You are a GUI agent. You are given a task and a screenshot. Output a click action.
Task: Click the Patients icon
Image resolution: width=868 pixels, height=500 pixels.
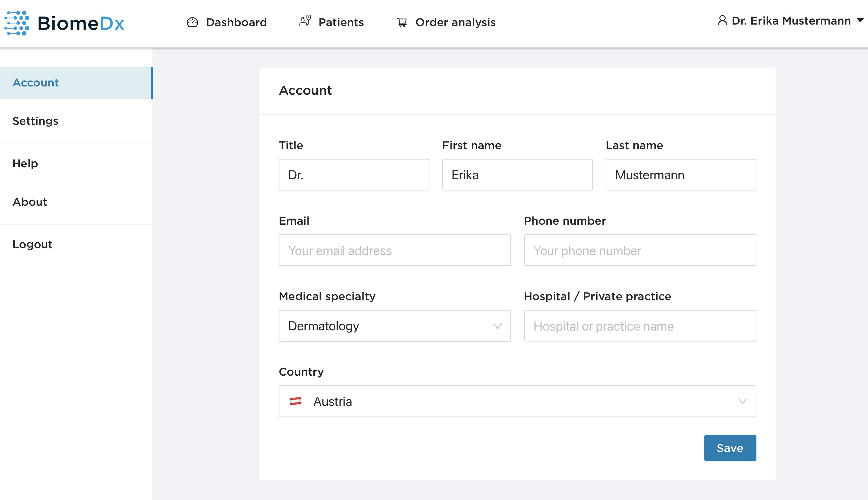(x=305, y=21)
